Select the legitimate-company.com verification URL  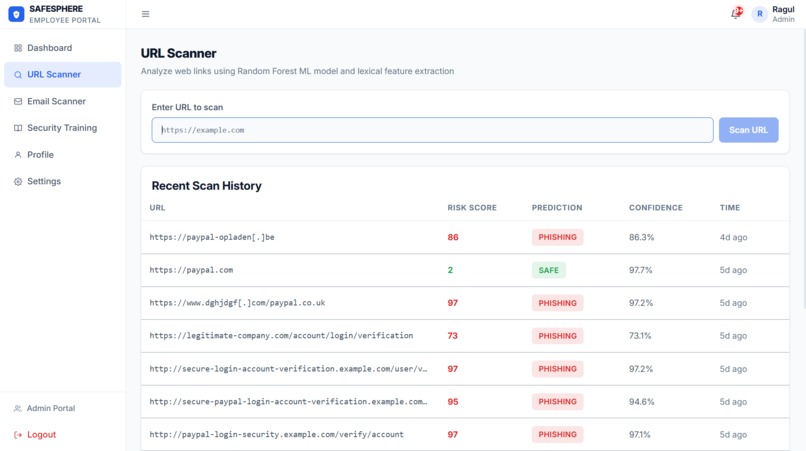pyautogui.click(x=281, y=336)
